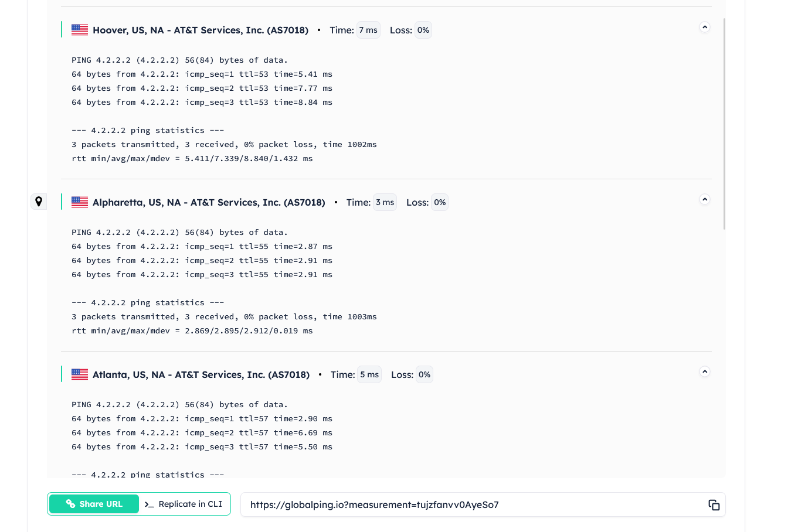
Task: Collapse the Hoover, US result panel
Action: 705,28
